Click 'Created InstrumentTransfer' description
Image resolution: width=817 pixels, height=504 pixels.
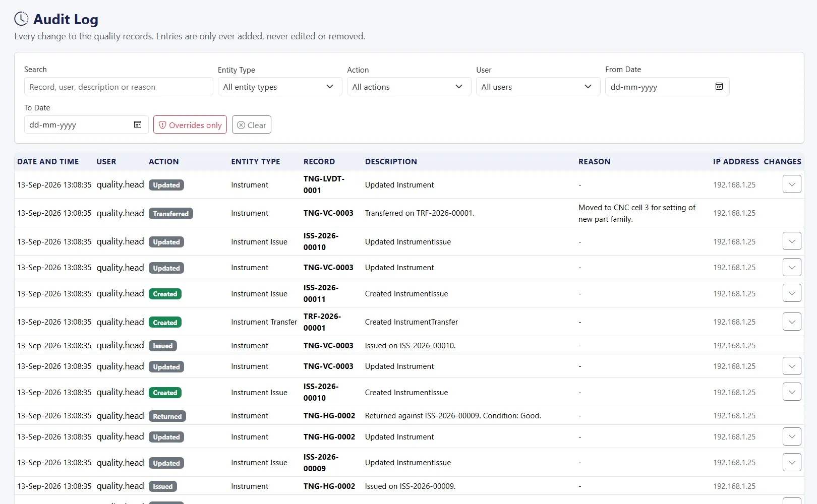pyautogui.click(x=412, y=322)
